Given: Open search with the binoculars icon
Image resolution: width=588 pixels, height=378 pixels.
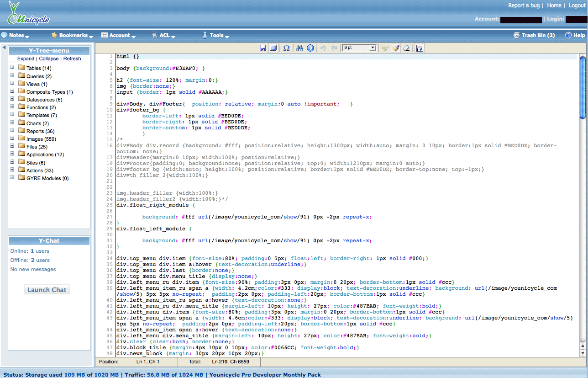Looking at the screenshot, I should pos(300,48).
